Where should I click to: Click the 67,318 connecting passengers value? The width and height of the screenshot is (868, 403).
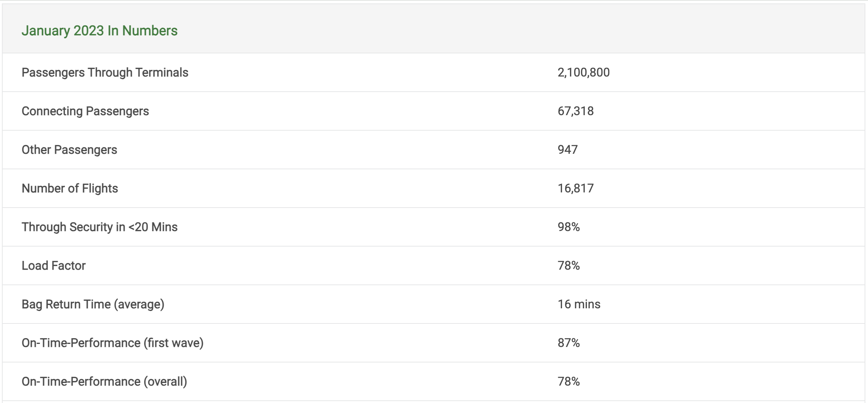pos(576,111)
